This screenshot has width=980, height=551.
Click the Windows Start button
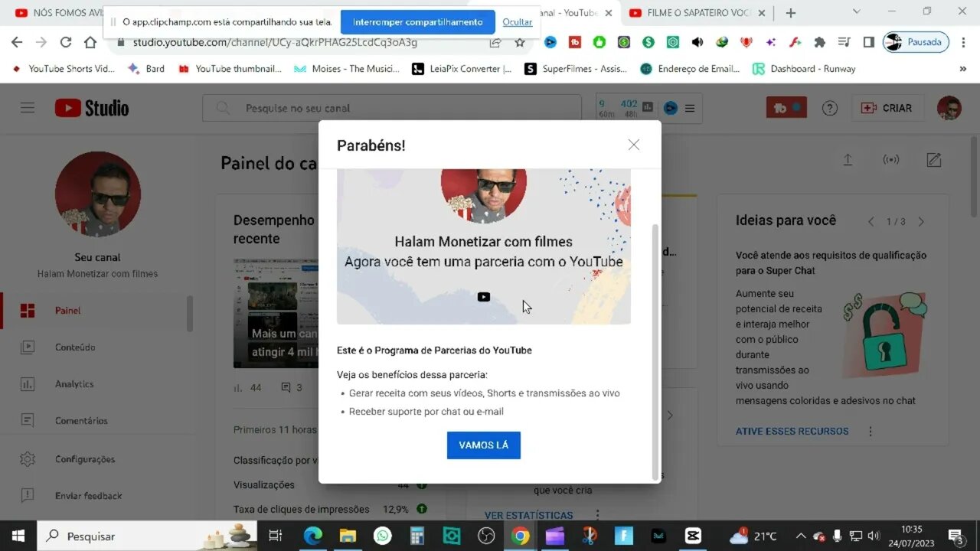pos(18,536)
